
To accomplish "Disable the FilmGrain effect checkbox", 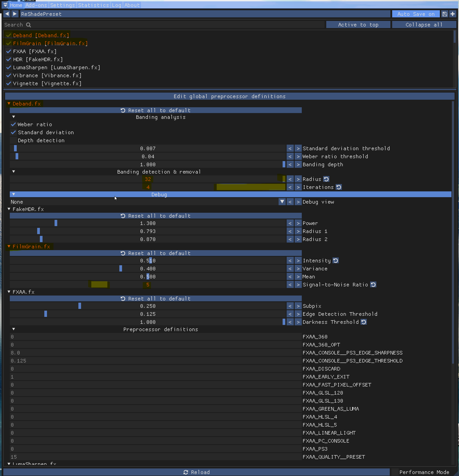I will 8,43.
